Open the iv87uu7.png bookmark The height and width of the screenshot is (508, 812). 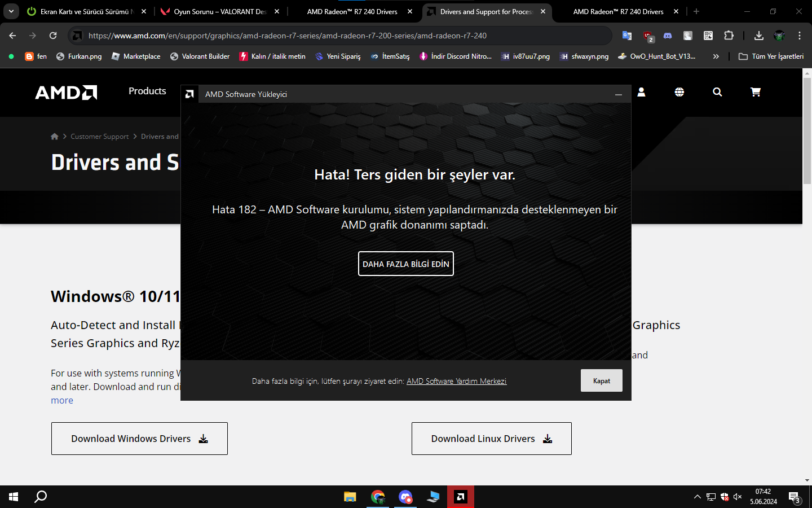(526, 56)
